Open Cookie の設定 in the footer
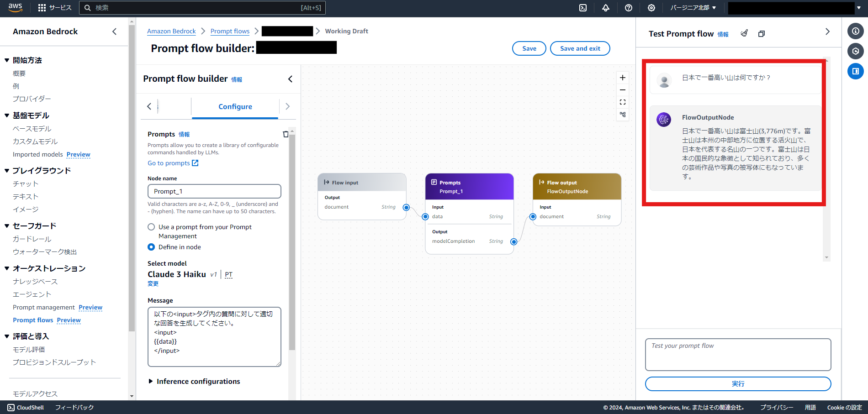Viewport: 868px width, 414px height. (x=844, y=408)
